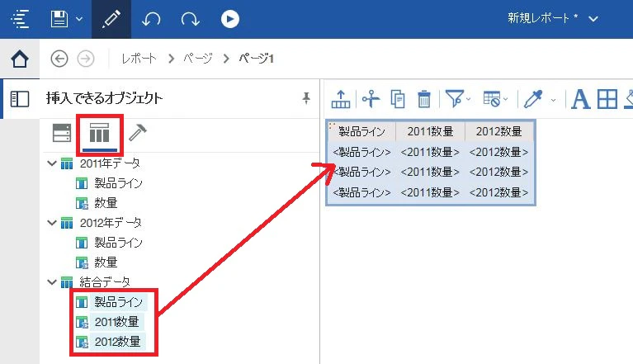Click the Cut scissors toolbar icon

click(371, 99)
